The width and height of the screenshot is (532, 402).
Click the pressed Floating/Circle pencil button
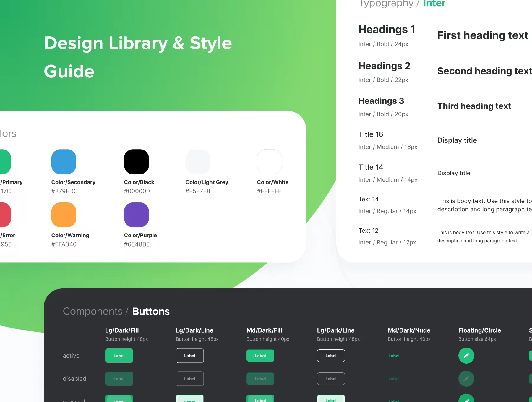(466, 398)
